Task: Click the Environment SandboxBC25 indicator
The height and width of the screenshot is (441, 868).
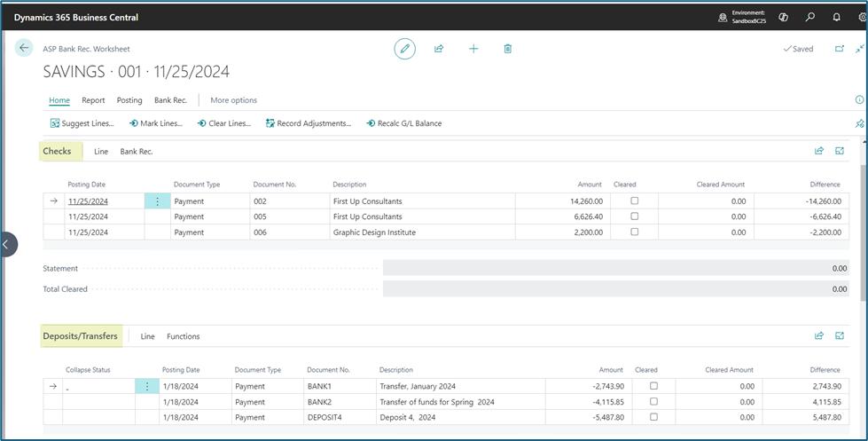Action: 743,17
